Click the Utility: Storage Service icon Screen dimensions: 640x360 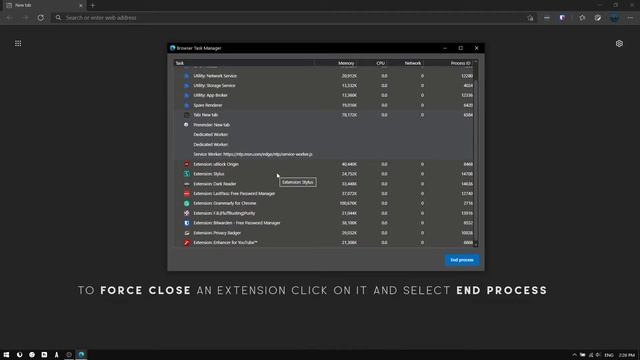tap(187, 86)
